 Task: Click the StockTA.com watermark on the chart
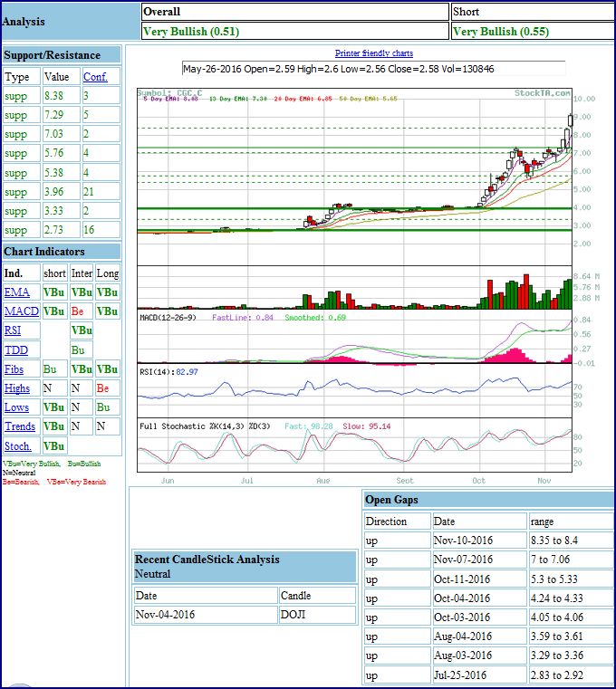(x=542, y=92)
